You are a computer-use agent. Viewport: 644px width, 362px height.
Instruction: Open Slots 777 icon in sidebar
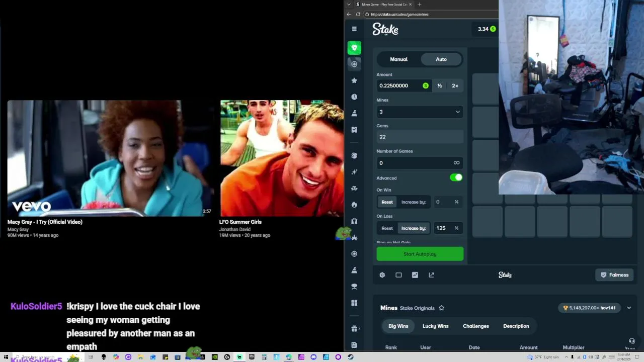[354, 189]
